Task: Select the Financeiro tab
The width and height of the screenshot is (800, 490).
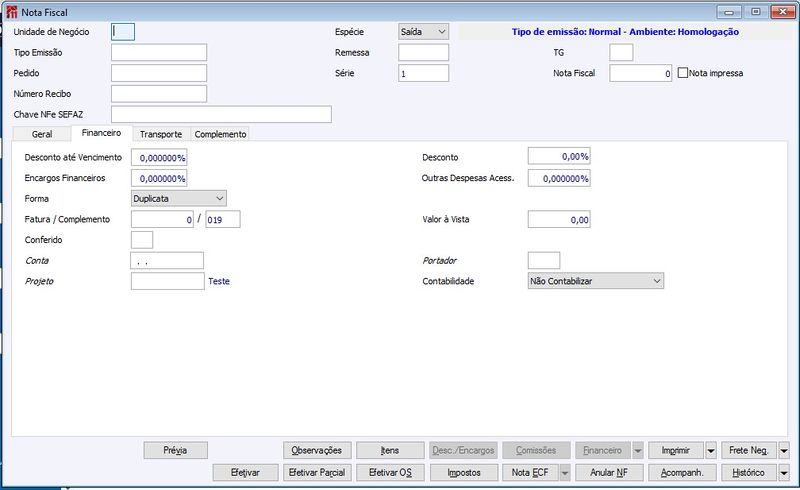Action: pos(102,133)
